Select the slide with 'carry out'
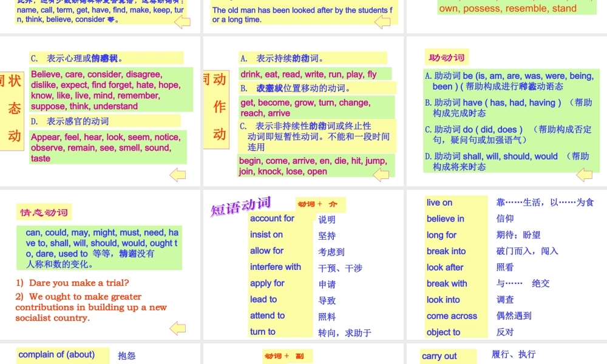Screen dimensions: 607x364 click(507, 354)
